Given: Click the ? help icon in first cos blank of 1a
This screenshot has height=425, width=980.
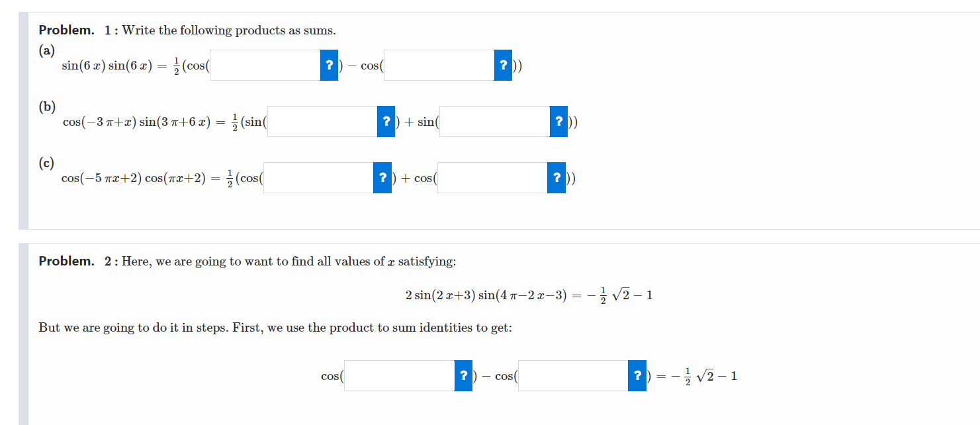Looking at the screenshot, I should [328, 65].
